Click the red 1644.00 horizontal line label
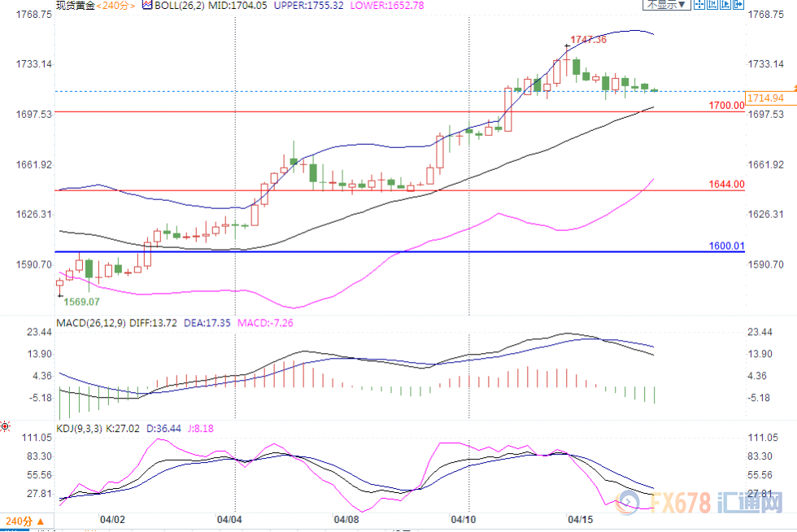 (726, 185)
